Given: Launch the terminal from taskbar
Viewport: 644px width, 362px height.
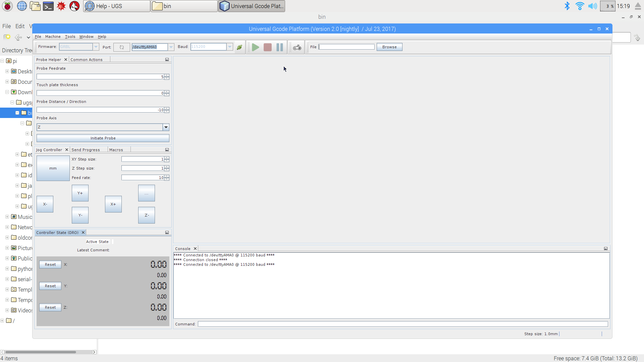Looking at the screenshot, I should (48, 6).
